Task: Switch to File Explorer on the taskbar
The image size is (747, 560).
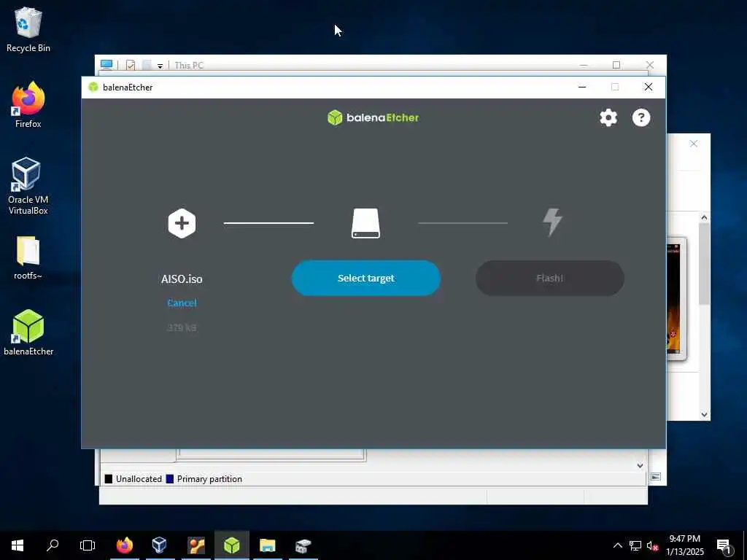Action: 268,545
